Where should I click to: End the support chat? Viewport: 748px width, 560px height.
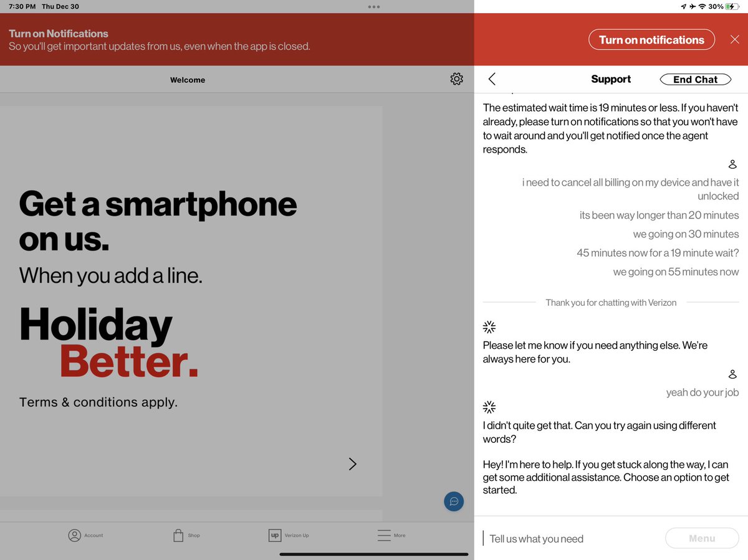point(695,79)
